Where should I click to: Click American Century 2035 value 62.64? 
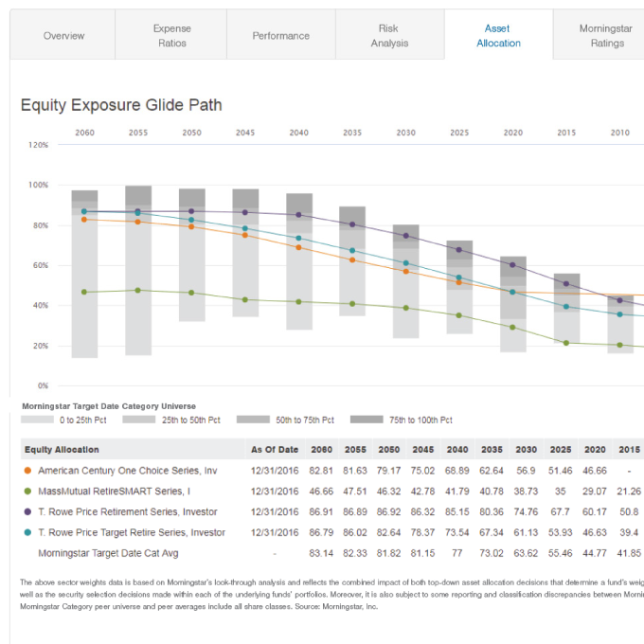pyautogui.click(x=492, y=471)
